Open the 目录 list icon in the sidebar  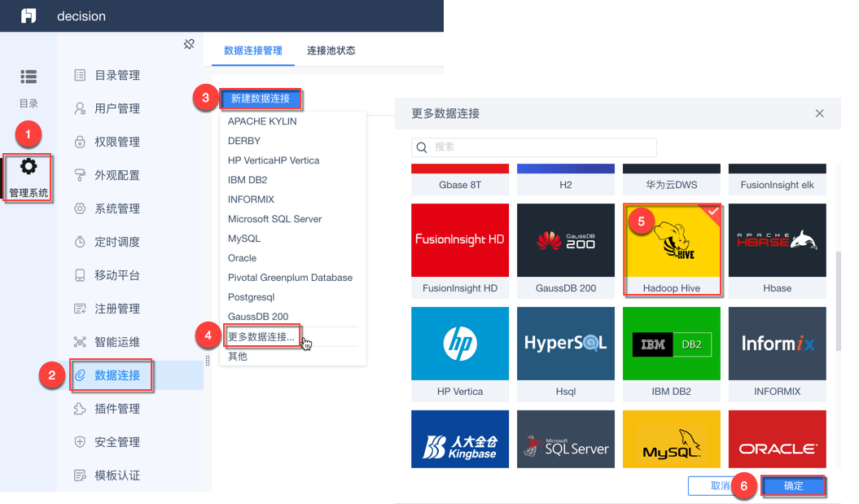[x=28, y=77]
